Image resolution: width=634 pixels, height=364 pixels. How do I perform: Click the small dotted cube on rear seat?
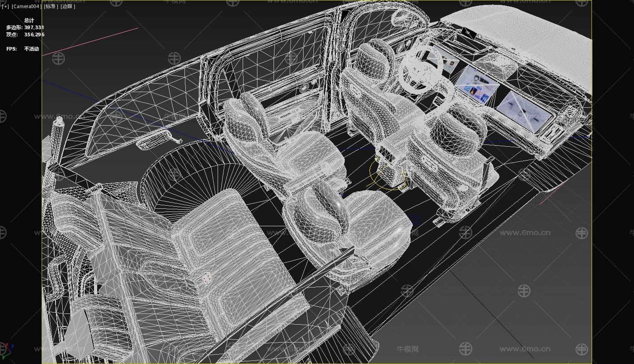click(x=206, y=279)
